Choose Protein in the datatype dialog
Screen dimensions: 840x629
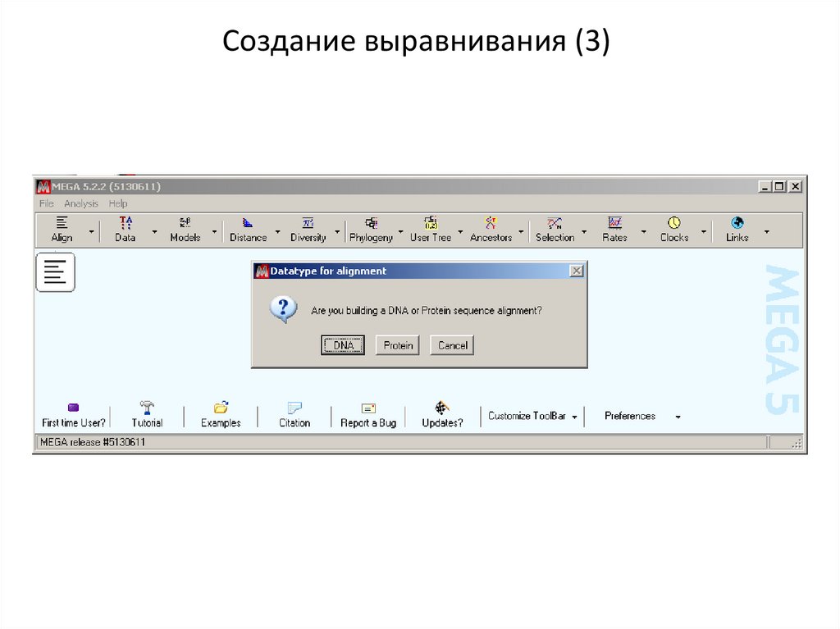(x=398, y=345)
